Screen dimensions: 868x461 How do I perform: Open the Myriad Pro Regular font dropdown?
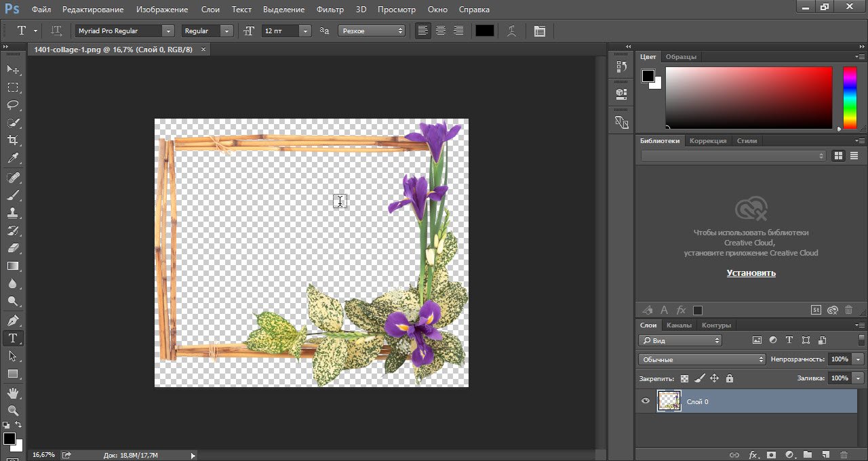click(167, 31)
